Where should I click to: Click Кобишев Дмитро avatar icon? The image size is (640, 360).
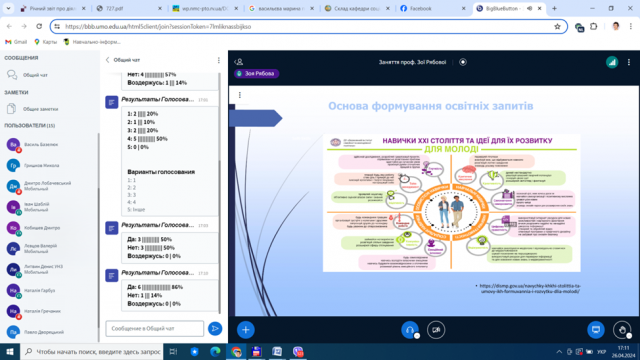13,228
